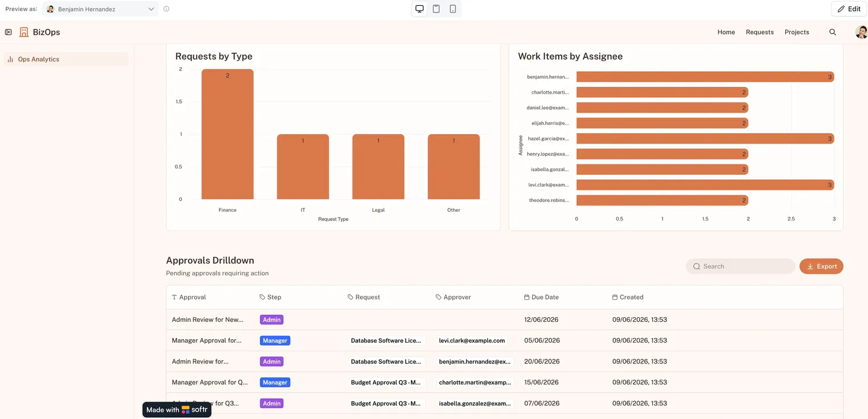Open the Requests menu item
The width and height of the screenshot is (868, 419).
click(760, 32)
